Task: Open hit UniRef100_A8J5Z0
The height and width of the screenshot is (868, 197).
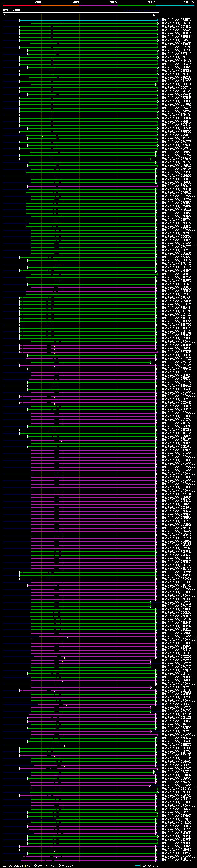Action: point(177,20)
